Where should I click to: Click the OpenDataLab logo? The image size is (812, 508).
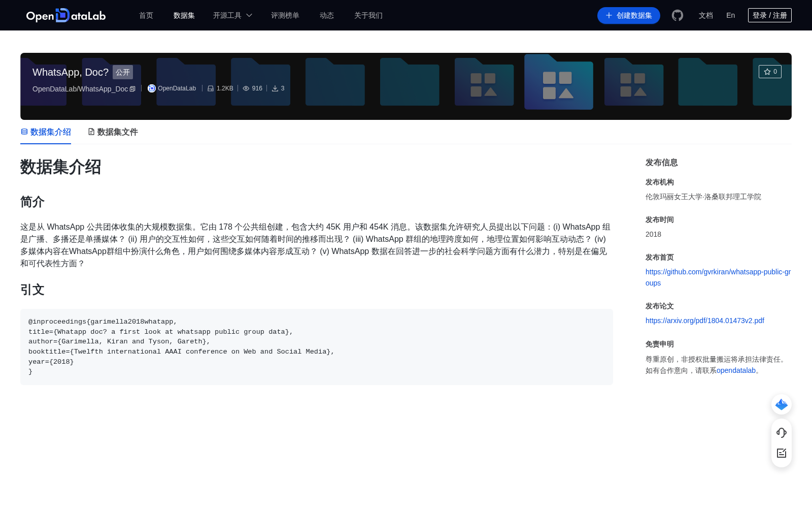coord(66,16)
